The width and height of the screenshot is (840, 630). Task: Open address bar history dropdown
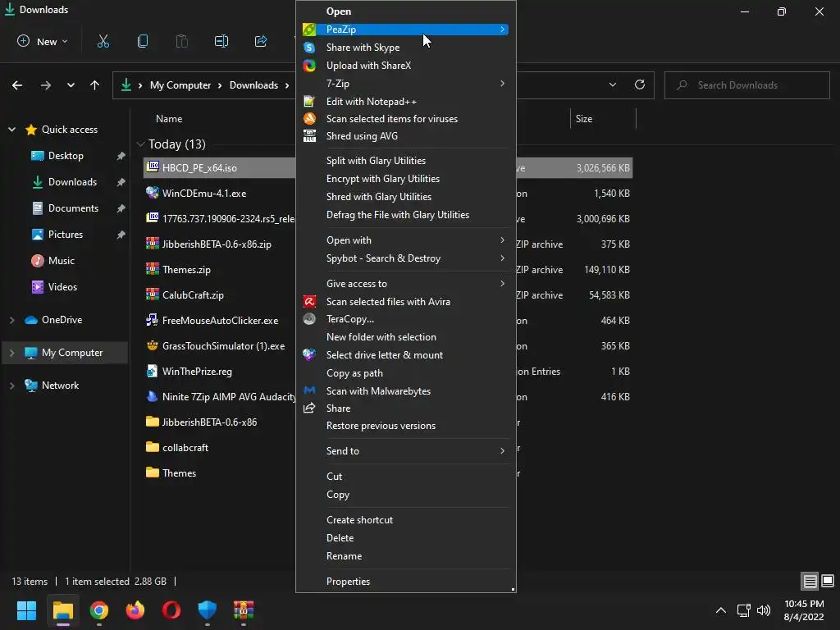pos(612,84)
